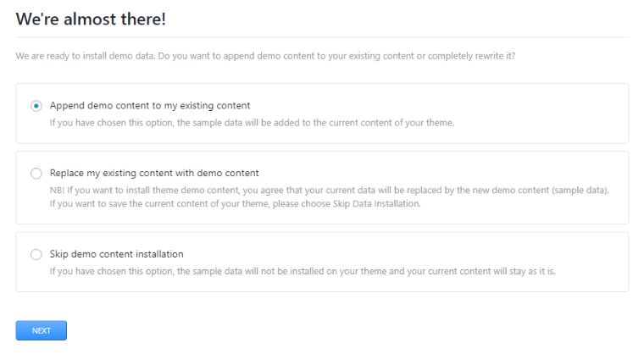Click the 'Skip demo content installation' label

tap(117, 254)
